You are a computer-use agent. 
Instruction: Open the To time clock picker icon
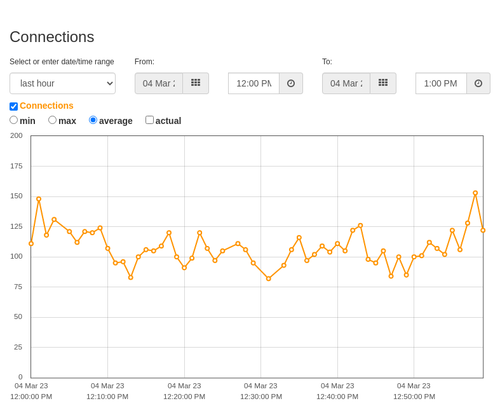coord(478,83)
